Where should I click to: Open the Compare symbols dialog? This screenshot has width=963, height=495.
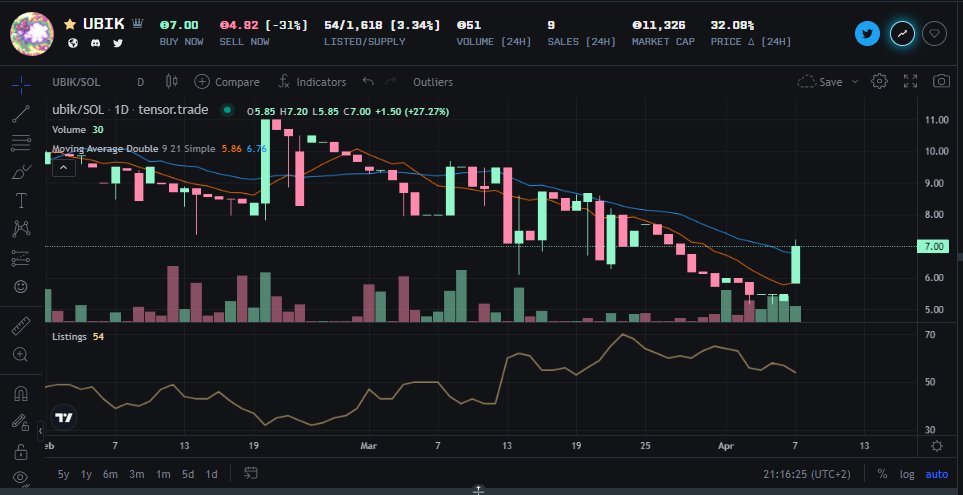point(227,82)
